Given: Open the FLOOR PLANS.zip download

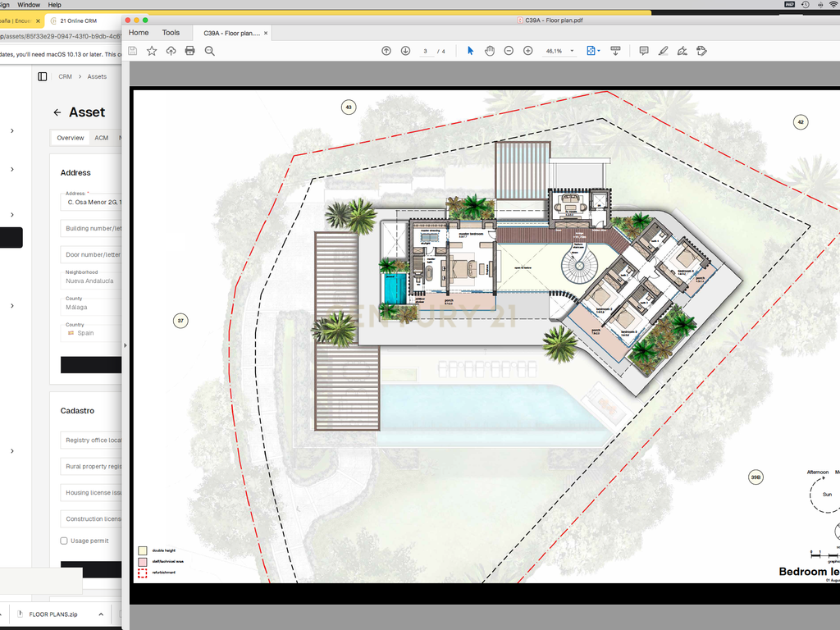Looking at the screenshot, I should pos(53,614).
